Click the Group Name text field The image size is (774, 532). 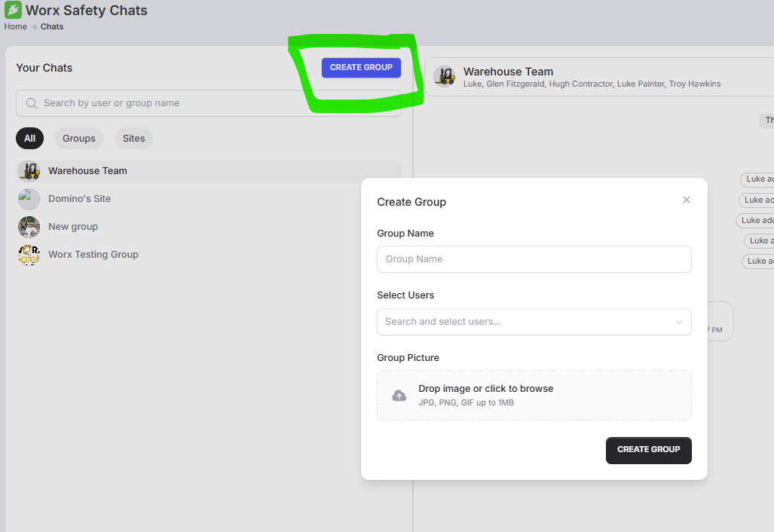534,259
